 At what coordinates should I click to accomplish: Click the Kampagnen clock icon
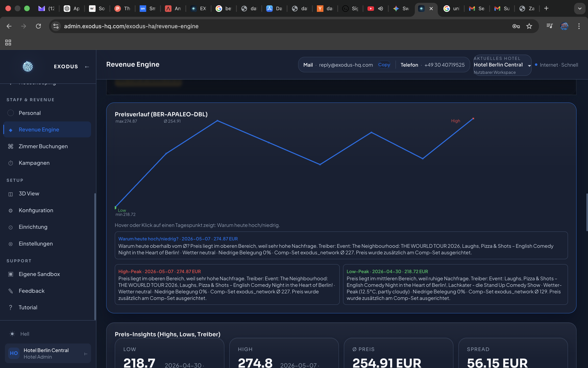pos(10,163)
